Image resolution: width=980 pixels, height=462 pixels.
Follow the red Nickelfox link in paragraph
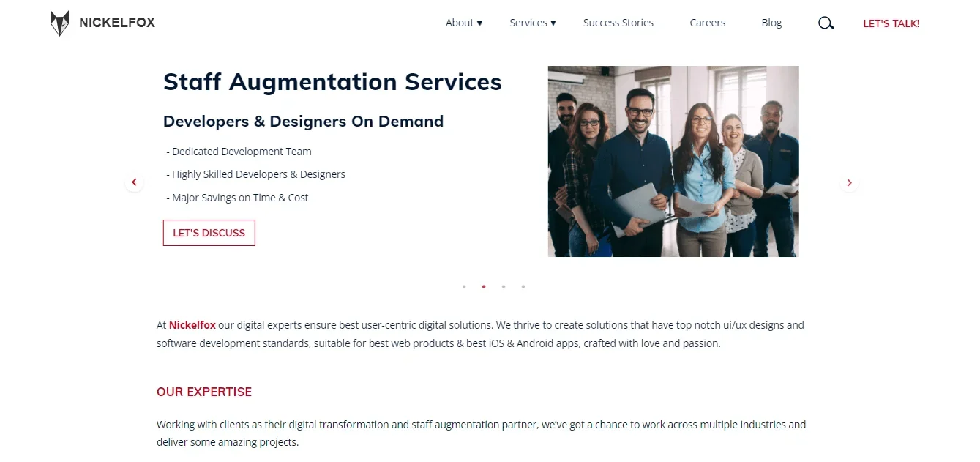point(192,325)
